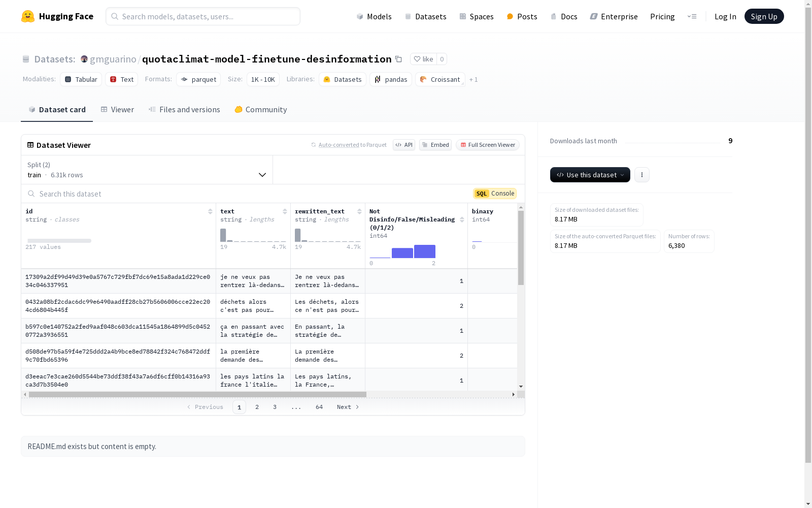Open the API button
Viewport: 812px width, 508px height.
click(404, 145)
